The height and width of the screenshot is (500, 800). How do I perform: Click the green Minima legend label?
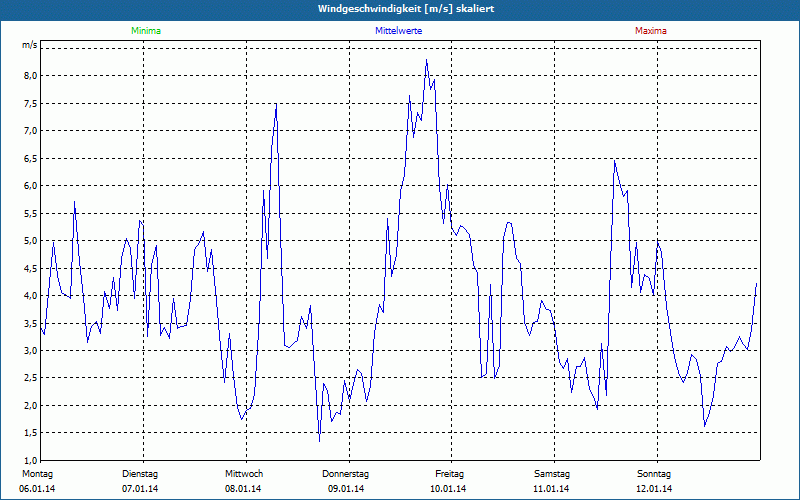click(x=146, y=31)
